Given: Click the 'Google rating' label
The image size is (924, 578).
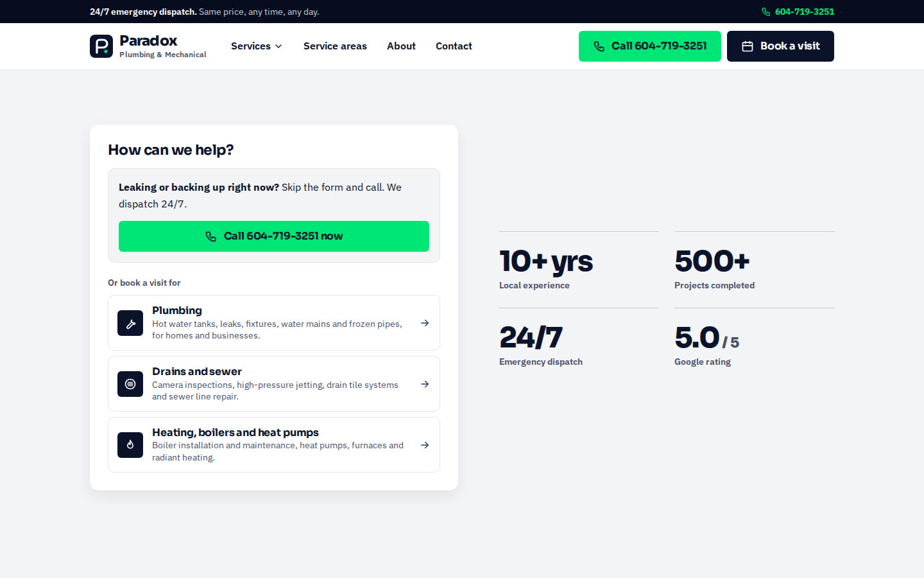Looking at the screenshot, I should pyautogui.click(x=703, y=362).
